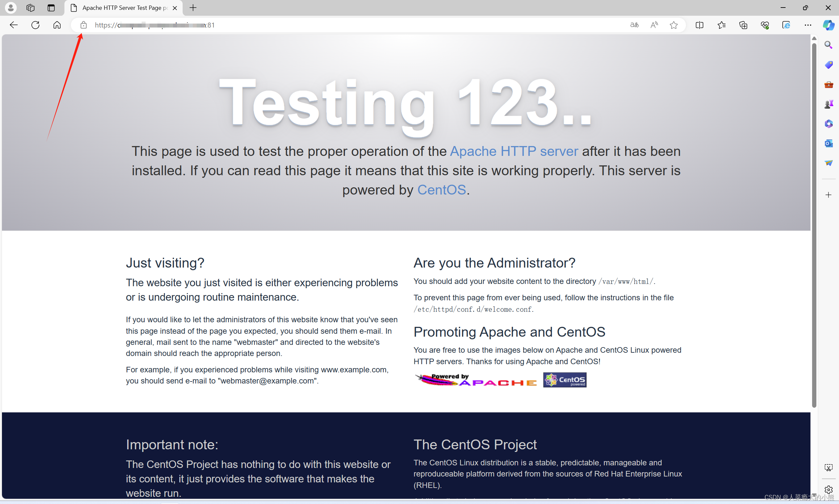Click the Back navigation arrow

coord(13,25)
